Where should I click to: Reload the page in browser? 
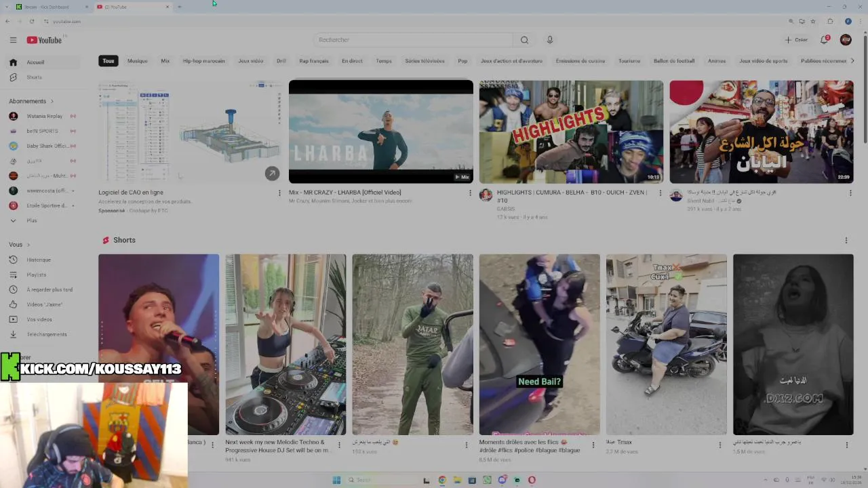[x=31, y=21]
